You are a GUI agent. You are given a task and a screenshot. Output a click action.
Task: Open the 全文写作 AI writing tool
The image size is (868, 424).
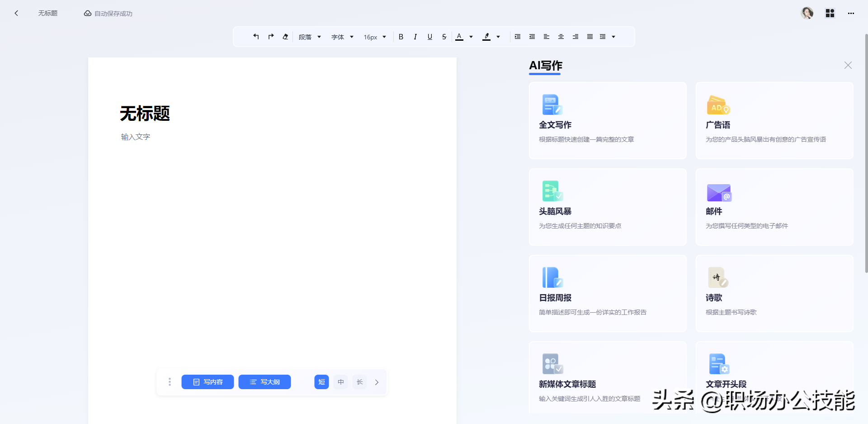(608, 120)
